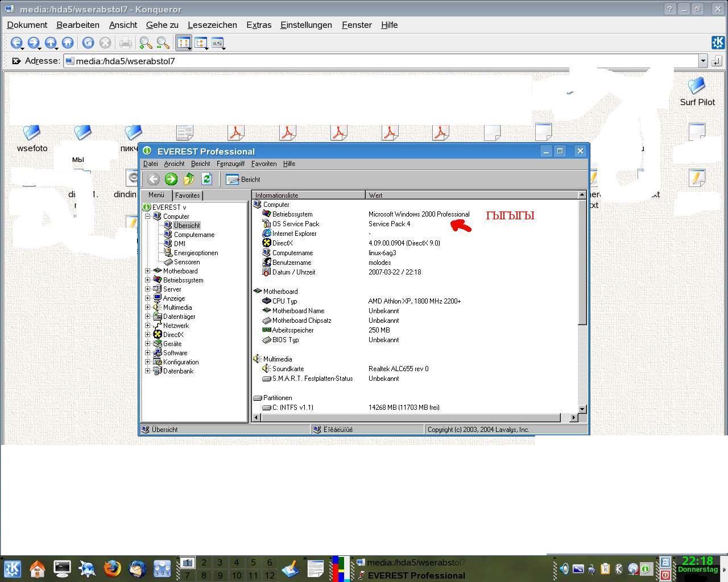728x582 pixels.
Task: Switch to the Favorites tab in EVEREST
Action: (187, 195)
